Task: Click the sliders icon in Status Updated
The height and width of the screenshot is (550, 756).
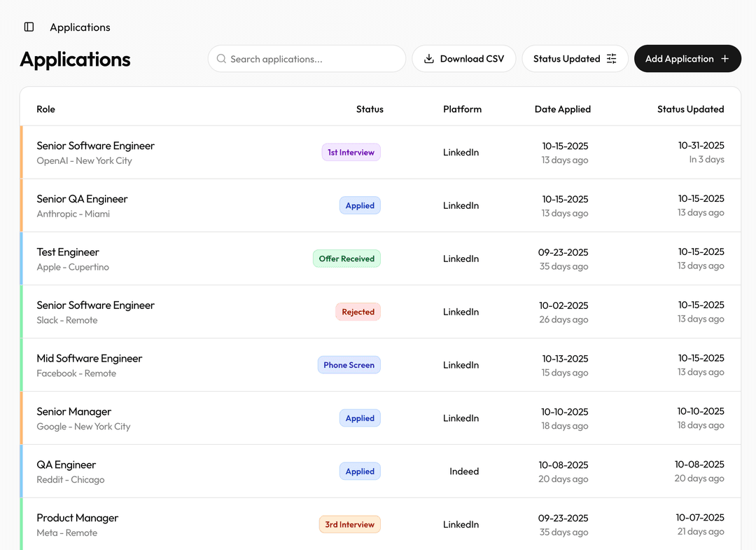Action: 611,59
